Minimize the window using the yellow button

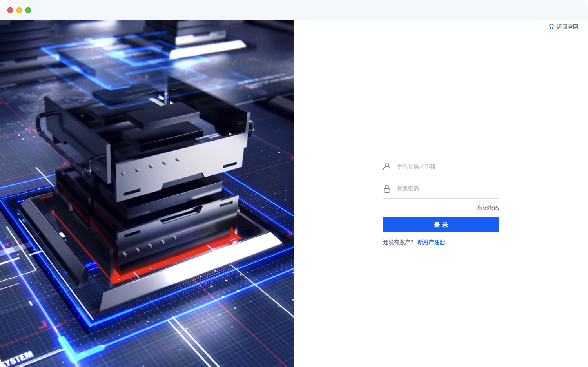tap(19, 10)
